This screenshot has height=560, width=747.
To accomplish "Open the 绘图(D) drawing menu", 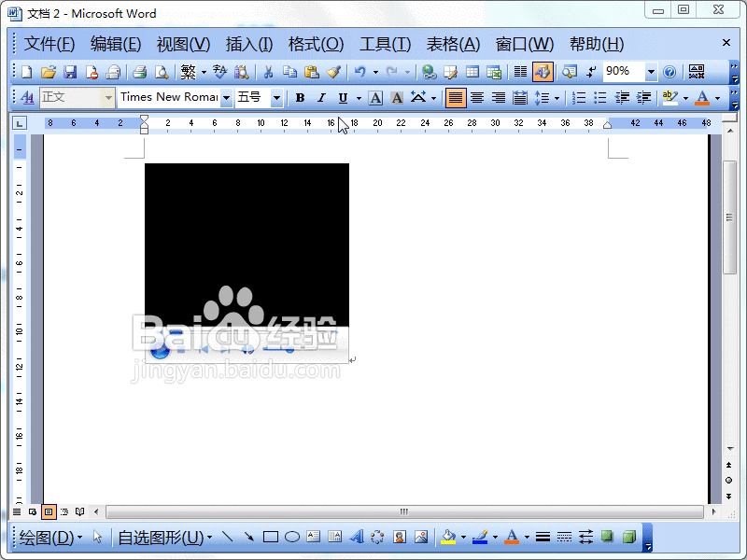I will (50, 538).
